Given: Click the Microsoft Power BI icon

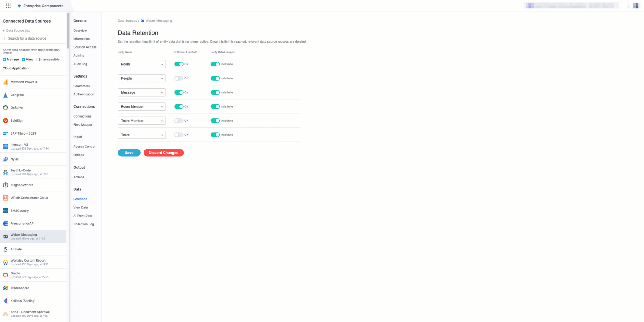Looking at the screenshot, I should 6,82.
